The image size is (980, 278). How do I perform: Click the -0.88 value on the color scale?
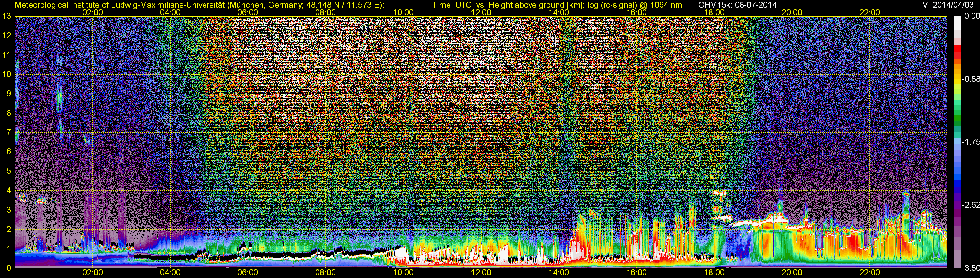[971, 79]
